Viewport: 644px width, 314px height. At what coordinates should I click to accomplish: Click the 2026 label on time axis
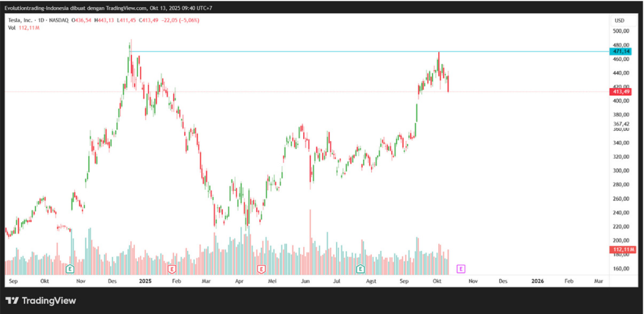point(538,282)
